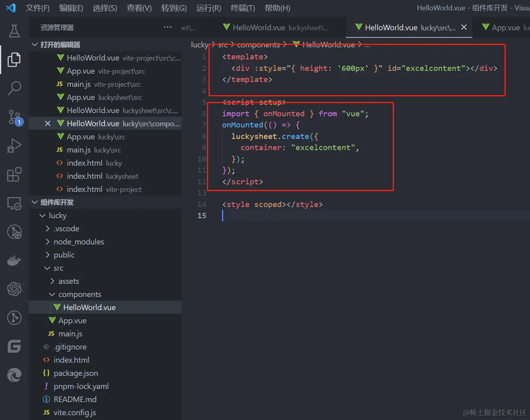Open the 帮助(H) menu
Screen dimensions: 530x420
[x=277, y=8]
